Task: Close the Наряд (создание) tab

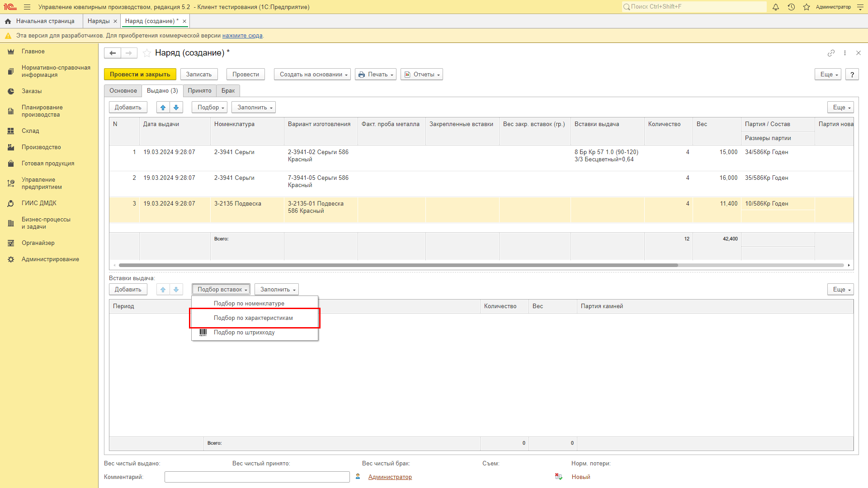Action: 184,21
